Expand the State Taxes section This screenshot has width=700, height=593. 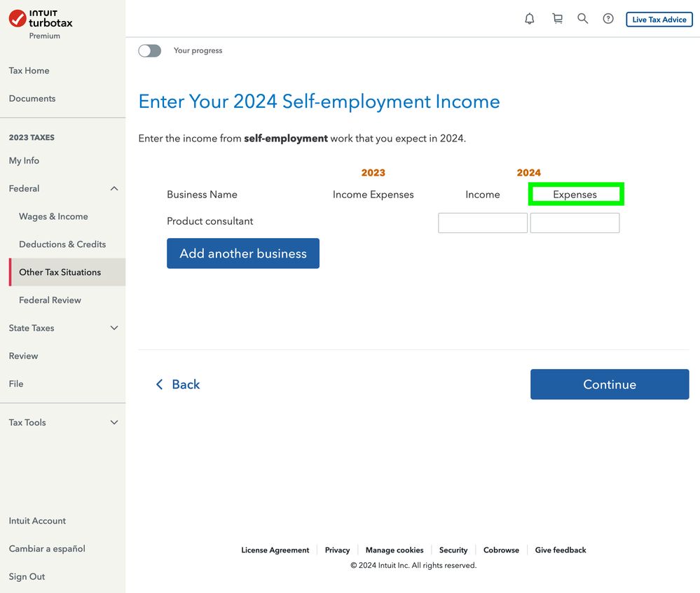point(114,328)
